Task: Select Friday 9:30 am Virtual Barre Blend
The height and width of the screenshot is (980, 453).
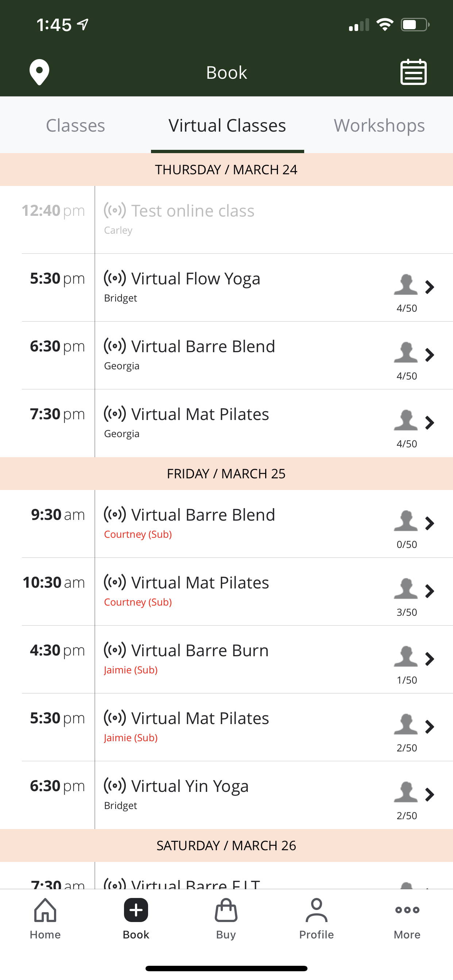Action: (203, 515)
